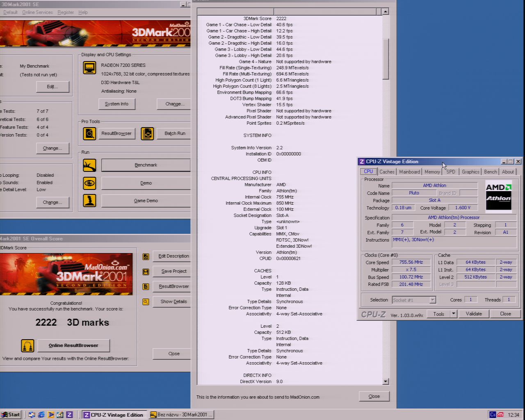Open the Help menu in 3DMark2001
This screenshot has height=420, width=525.
[83, 12]
